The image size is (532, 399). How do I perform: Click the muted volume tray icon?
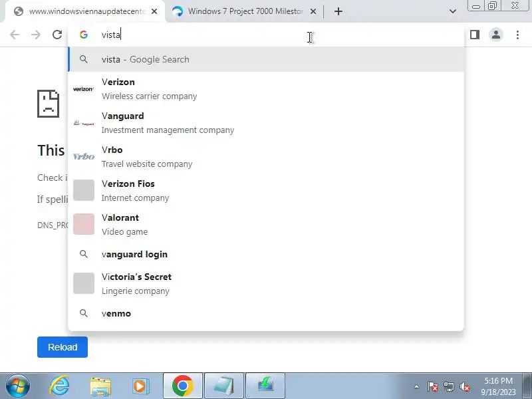pos(465,386)
